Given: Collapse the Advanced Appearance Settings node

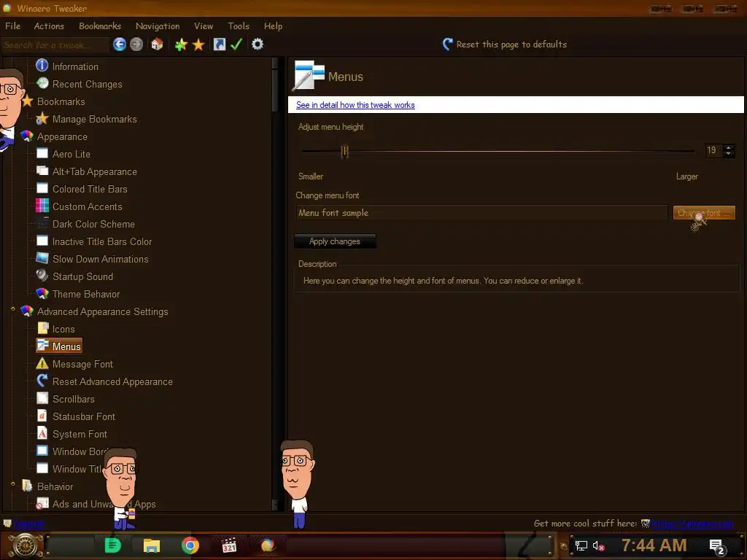Looking at the screenshot, I should pos(13,309).
